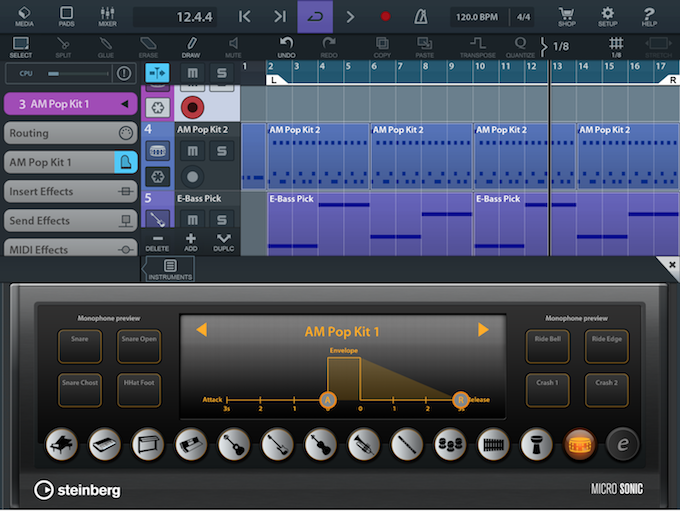Select the drum kit instrument category

579,444
